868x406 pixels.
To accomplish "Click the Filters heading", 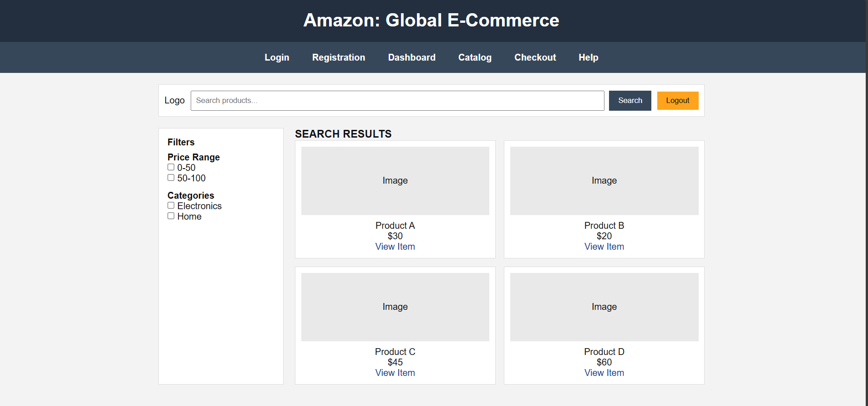I will [x=181, y=142].
